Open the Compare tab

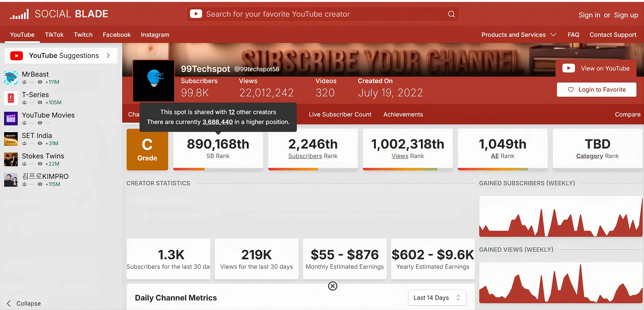click(628, 115)
